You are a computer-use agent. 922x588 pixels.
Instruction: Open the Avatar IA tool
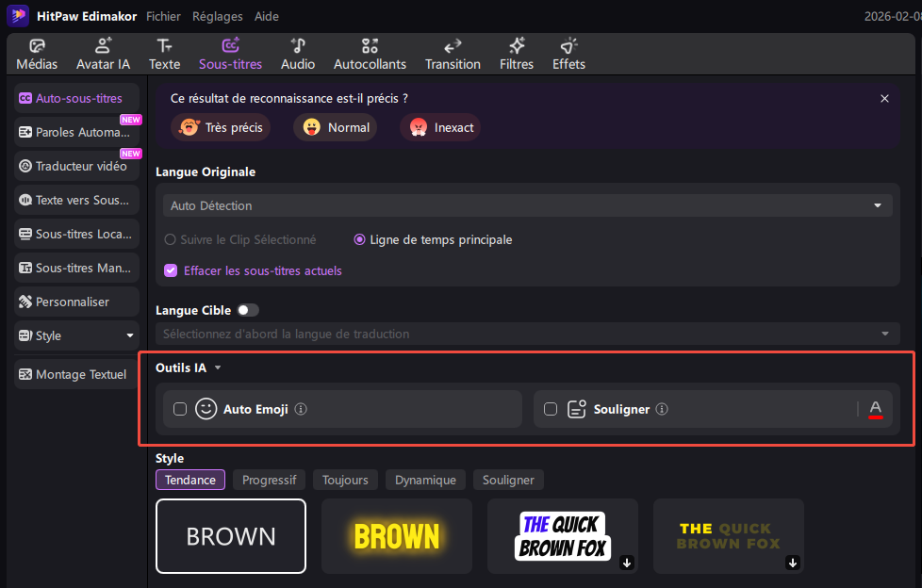pyautogui.click(x=103, y=46)
